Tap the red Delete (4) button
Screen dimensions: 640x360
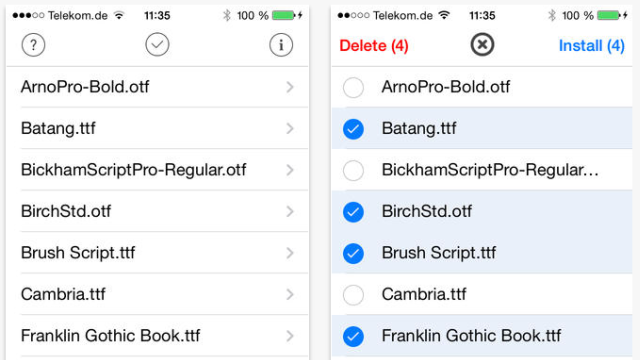[373, 45]
